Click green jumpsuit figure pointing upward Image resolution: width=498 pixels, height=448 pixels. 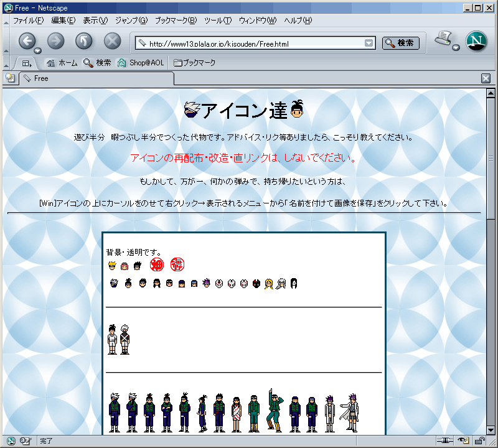275,410
